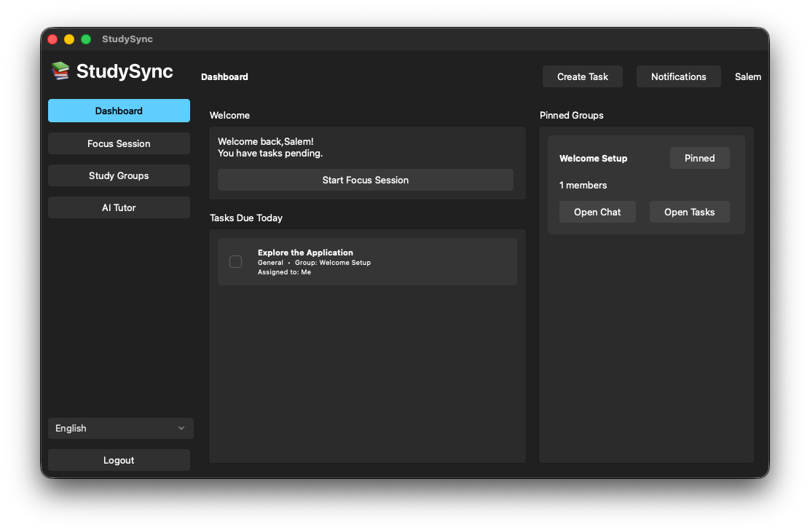Check off the Explore the Application task
Screen dimensions: 810x532
click(235, 261)
